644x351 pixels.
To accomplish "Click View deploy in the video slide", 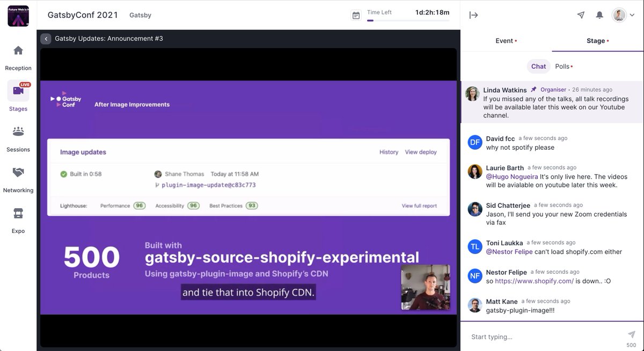I will [x=421, y=152].
